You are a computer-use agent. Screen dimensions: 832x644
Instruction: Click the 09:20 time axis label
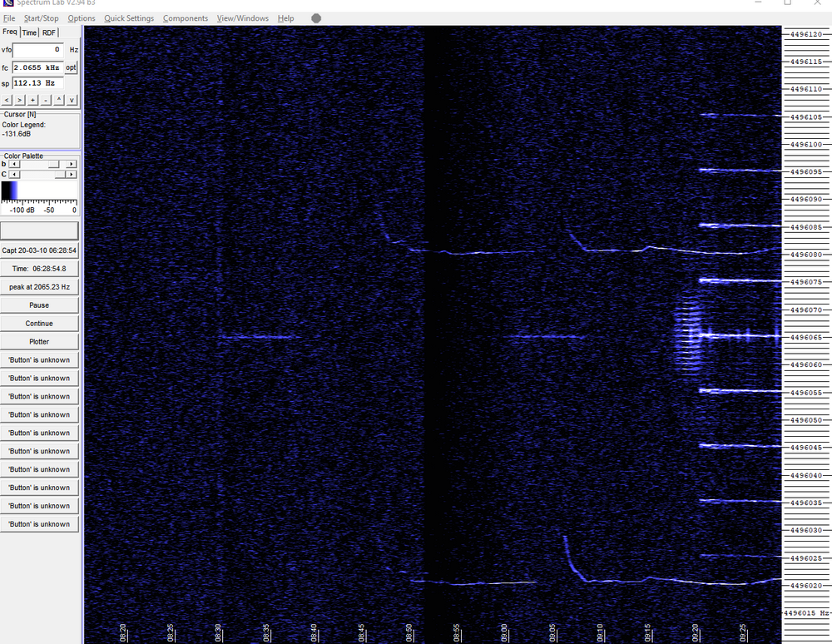(695, 633)
